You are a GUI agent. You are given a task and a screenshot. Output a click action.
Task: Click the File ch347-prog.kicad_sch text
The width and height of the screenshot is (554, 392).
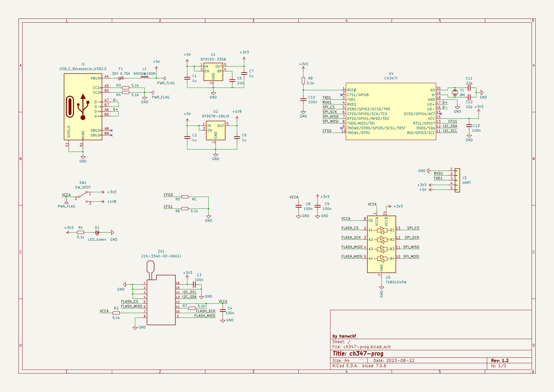361,347
